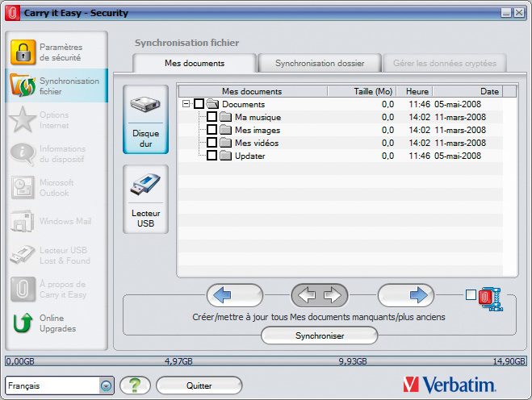Check the Ma musique folder checkbox

212,117
